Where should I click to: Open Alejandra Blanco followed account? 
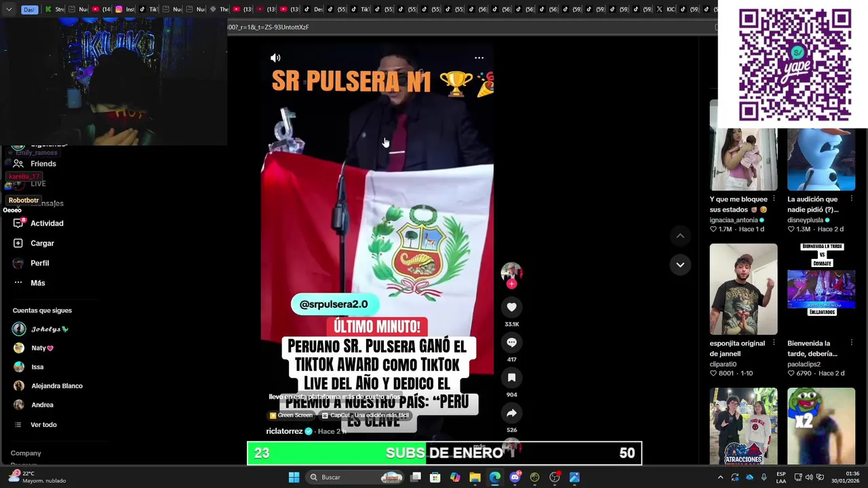48,386
